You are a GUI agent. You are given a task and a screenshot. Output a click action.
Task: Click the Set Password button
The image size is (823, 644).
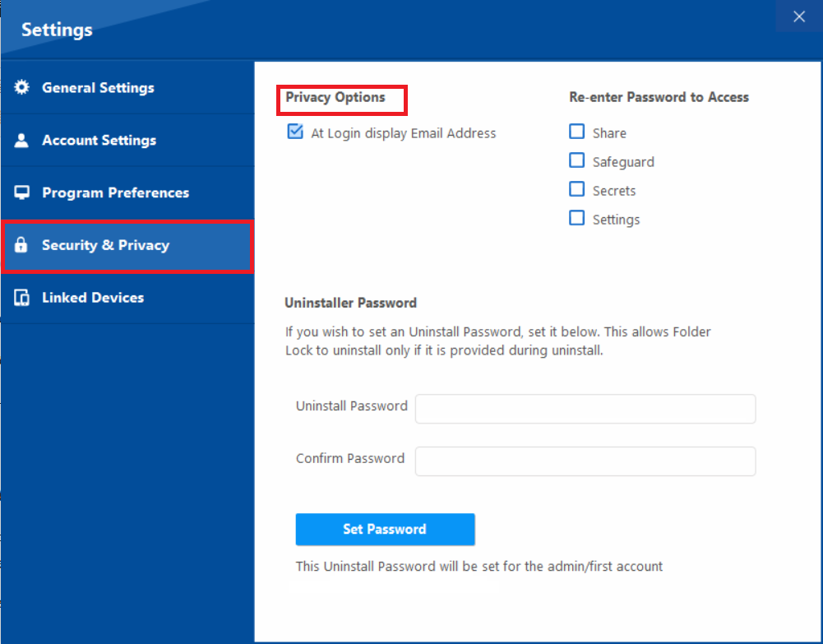click(385, 529)
